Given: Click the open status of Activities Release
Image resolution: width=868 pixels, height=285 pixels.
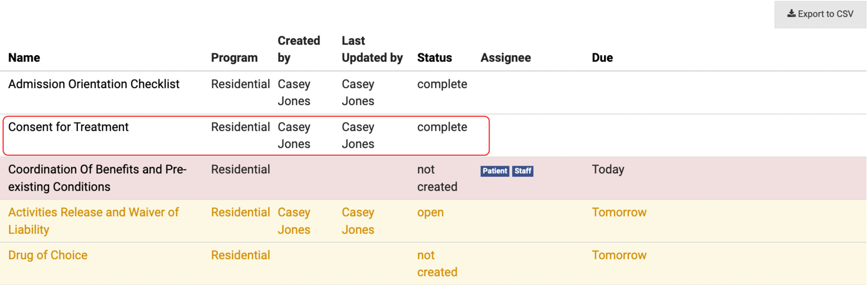Looking at the screenshot, I should click(430, 212).
